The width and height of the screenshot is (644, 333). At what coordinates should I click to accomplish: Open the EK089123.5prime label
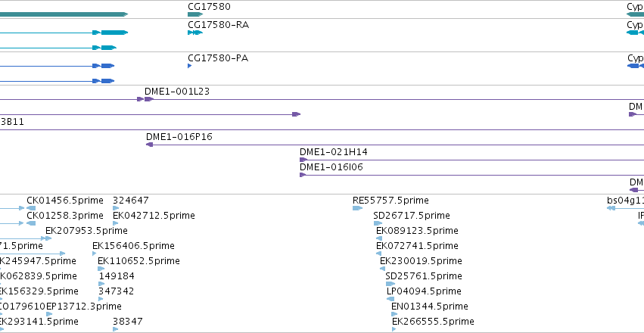[417, 231]
